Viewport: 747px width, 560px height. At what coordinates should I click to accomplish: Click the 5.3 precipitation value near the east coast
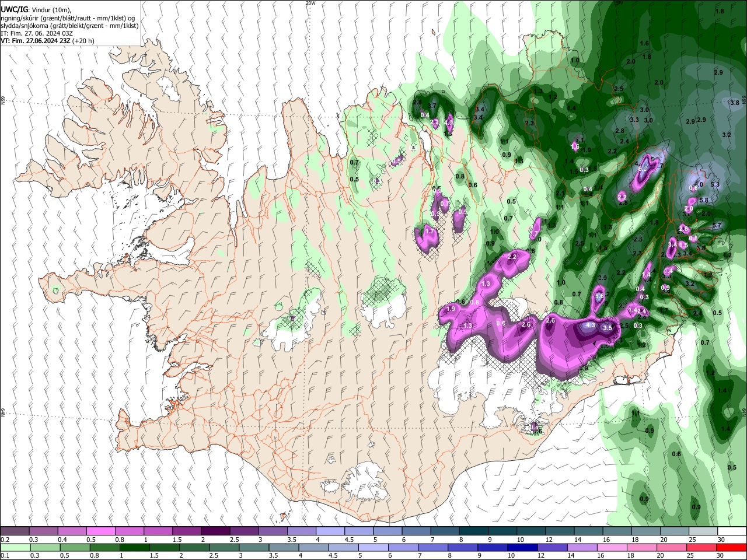[x=715, y=184]
